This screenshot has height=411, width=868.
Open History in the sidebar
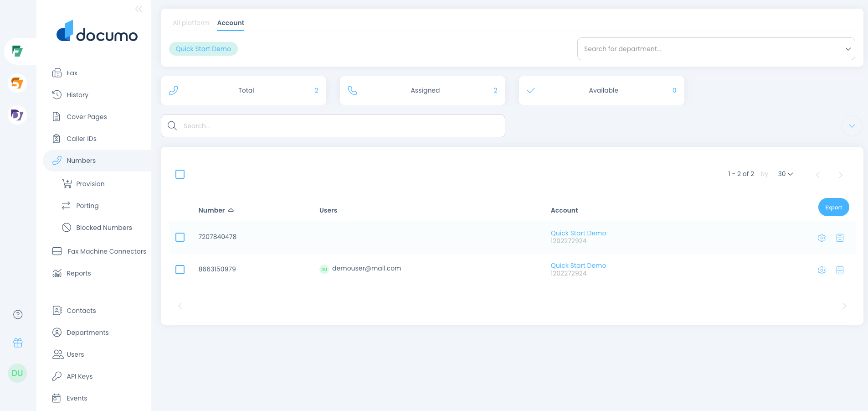coord(77,95)
